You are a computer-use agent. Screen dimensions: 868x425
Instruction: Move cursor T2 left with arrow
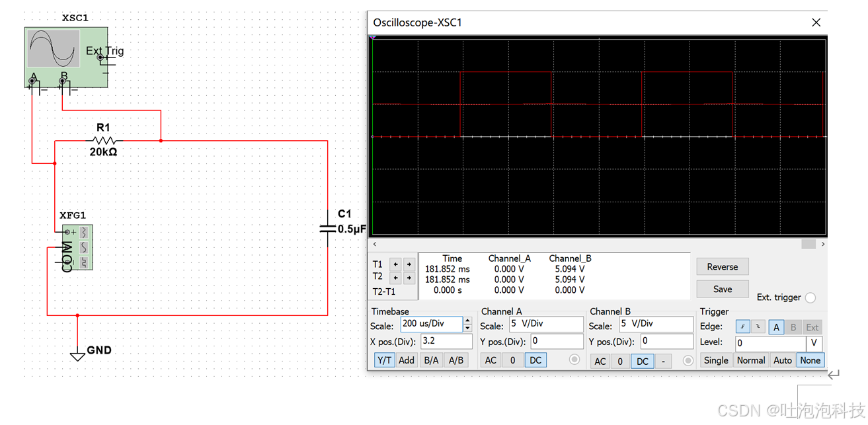coord(395,278)
